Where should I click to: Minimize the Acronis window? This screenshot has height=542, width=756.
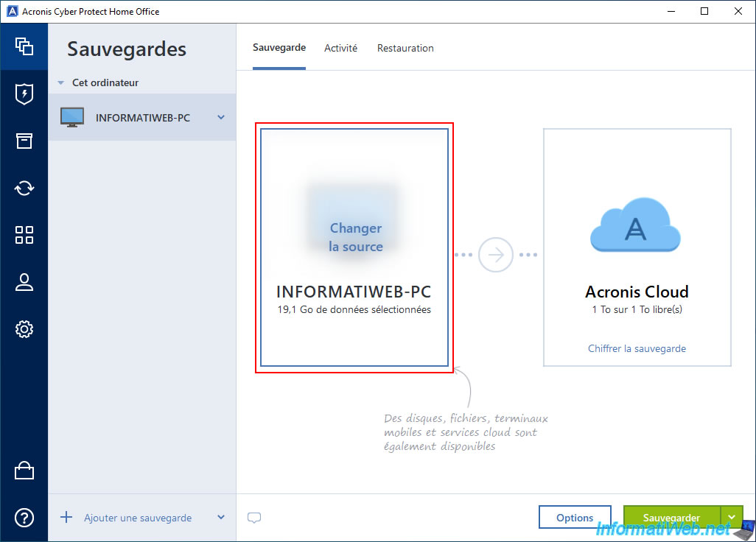coord(671,11)
